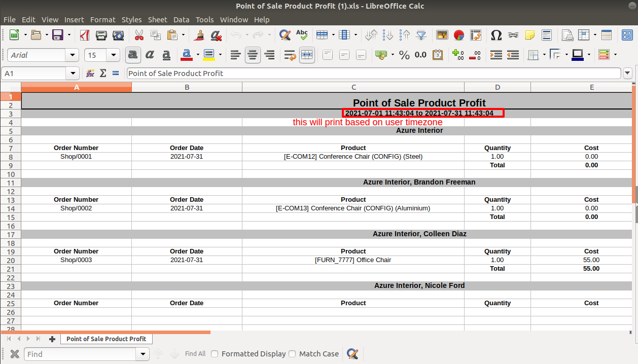Open the Data menu

tap(181, 19)
